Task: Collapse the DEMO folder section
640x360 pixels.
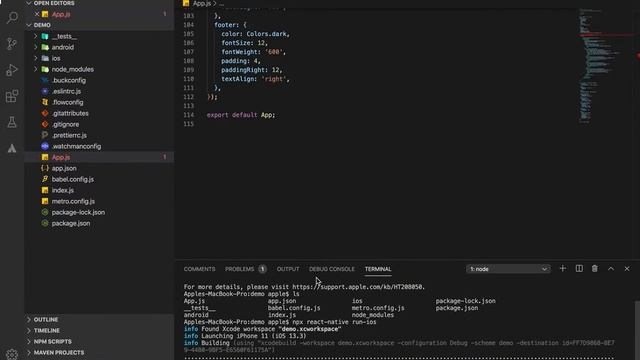Action: [29, 25]
